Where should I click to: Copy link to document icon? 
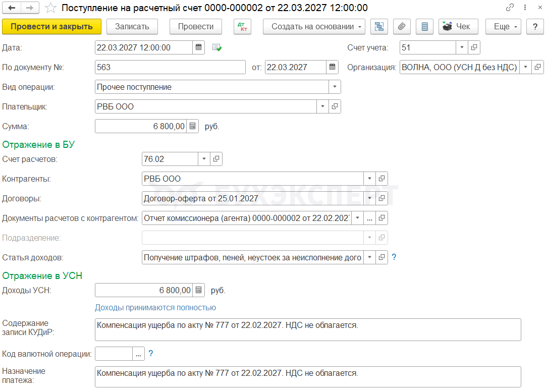(510, 7)
